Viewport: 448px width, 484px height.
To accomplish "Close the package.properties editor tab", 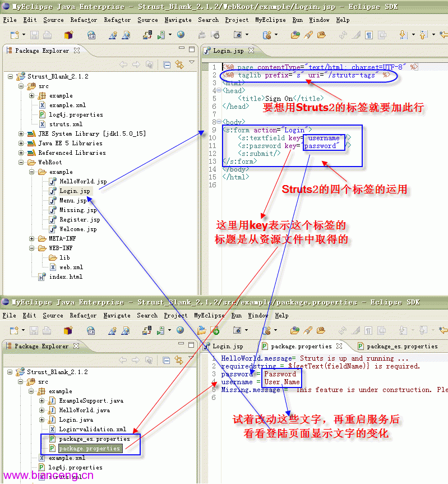I will (x=339, y=346).
